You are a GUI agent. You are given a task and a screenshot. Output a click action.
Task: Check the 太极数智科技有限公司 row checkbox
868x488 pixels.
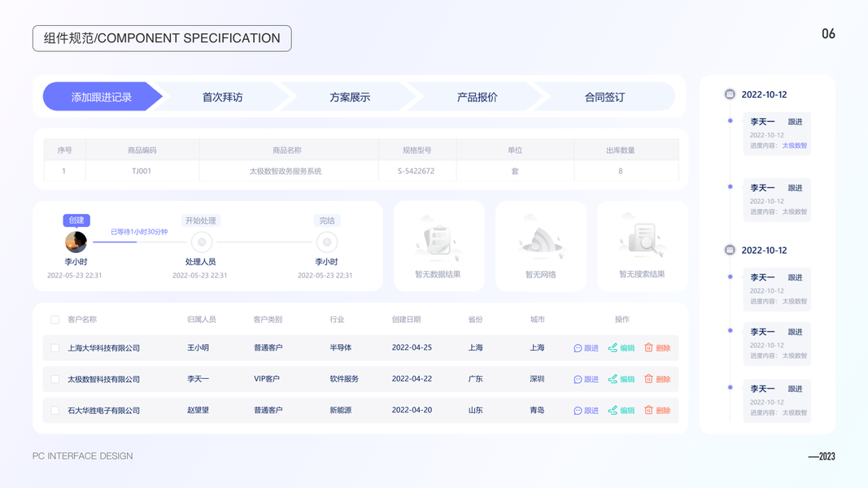coord(55,379)
